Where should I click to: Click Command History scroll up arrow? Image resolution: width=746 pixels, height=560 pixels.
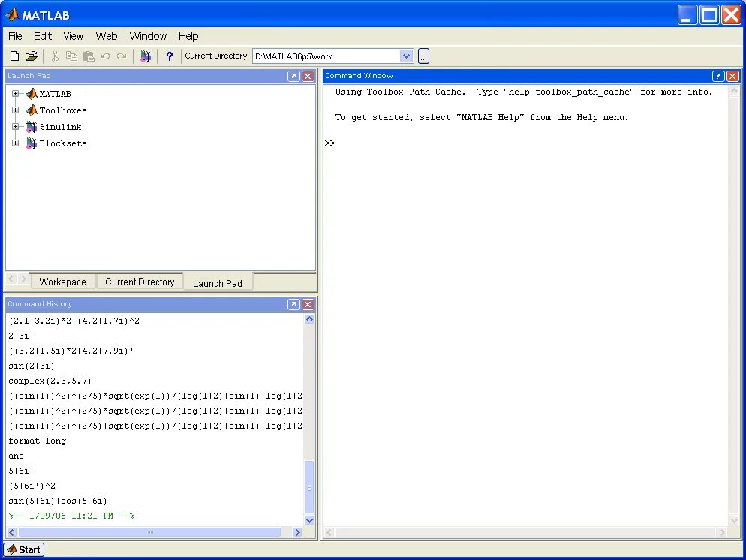tap(309, 319)
